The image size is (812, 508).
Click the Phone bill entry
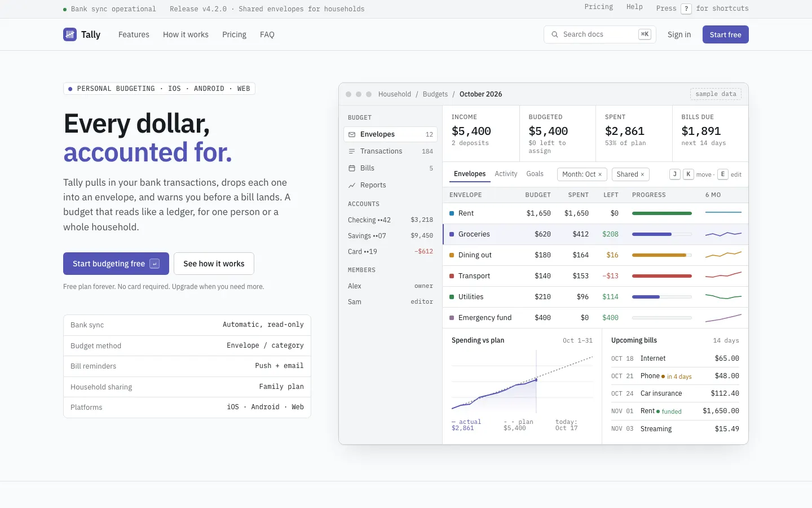[675, 376]
